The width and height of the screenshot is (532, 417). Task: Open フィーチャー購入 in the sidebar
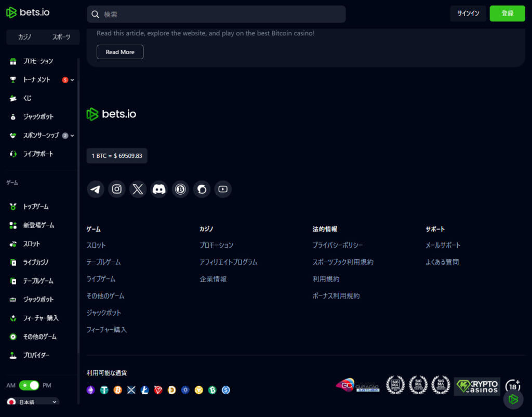(41, 318)
